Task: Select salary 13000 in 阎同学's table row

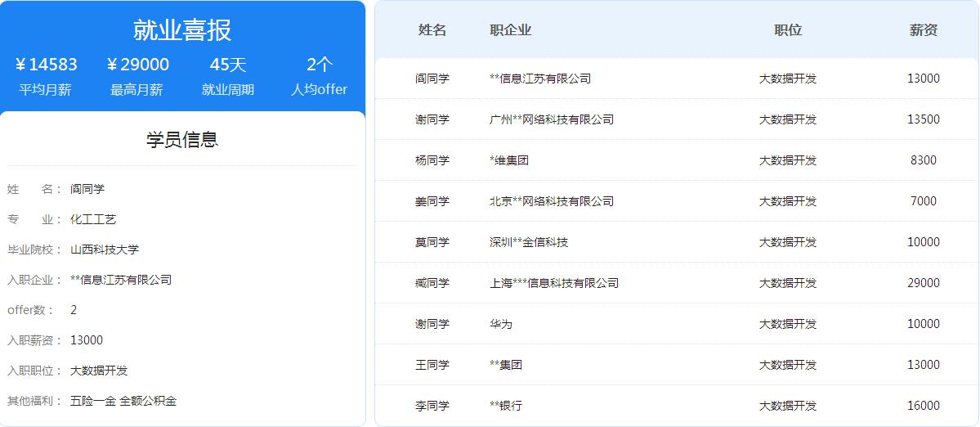Action: [923, 79]
